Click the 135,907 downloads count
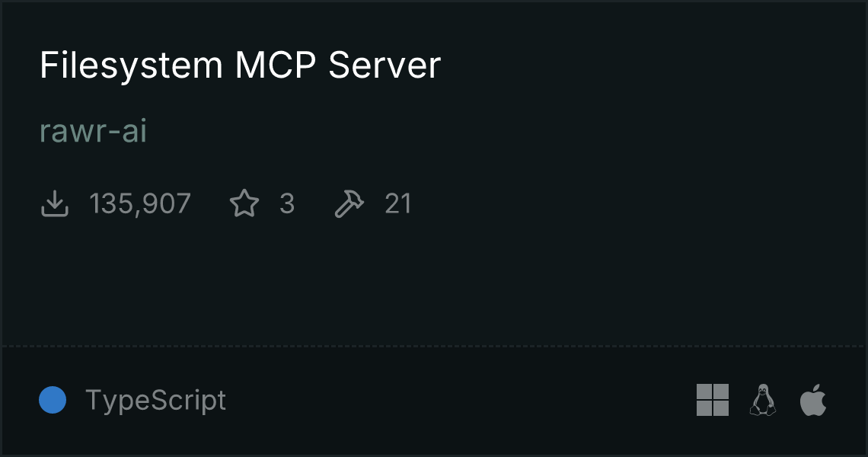The image size is (868, 457). click(x=140, y=203)
